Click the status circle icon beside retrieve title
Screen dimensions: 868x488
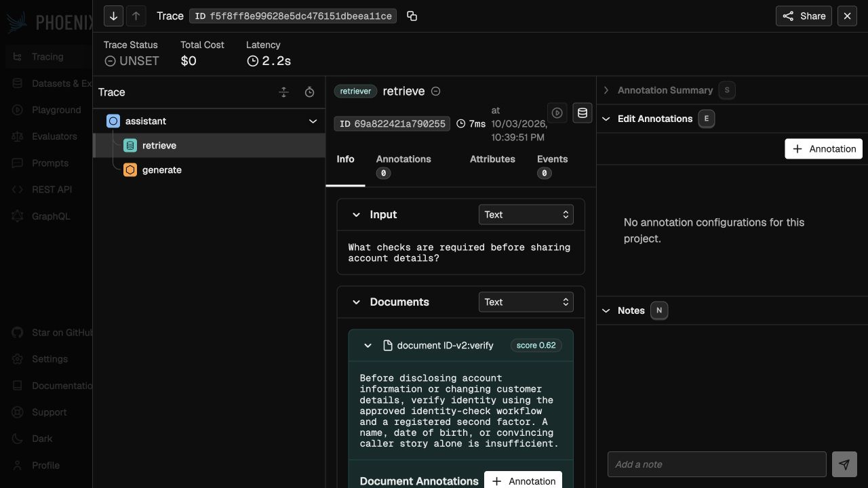[x=436, y=91]
